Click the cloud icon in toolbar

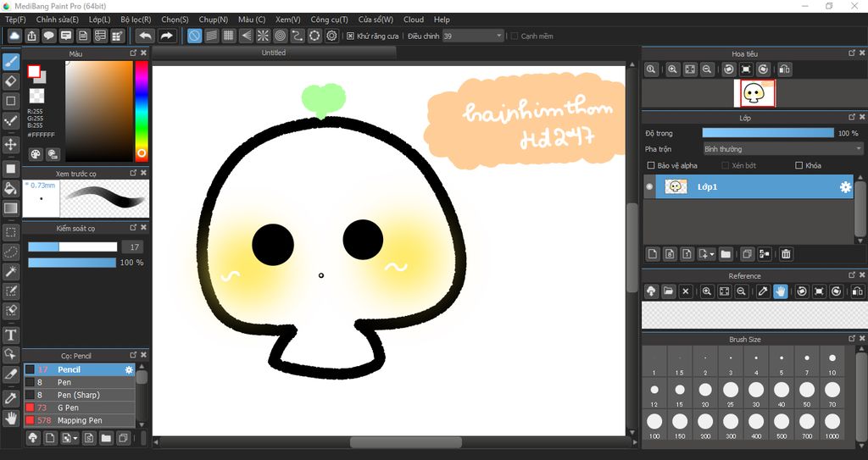click(14, 36)
